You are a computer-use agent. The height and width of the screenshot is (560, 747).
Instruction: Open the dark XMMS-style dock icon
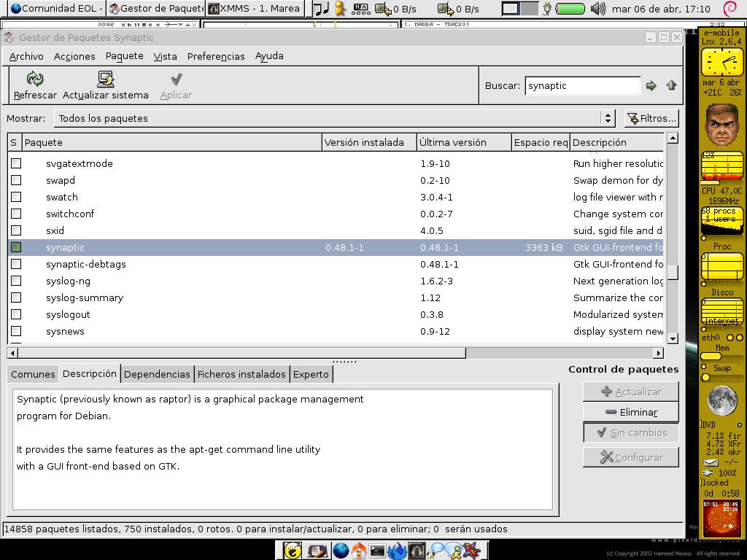[x=417, y=551]
